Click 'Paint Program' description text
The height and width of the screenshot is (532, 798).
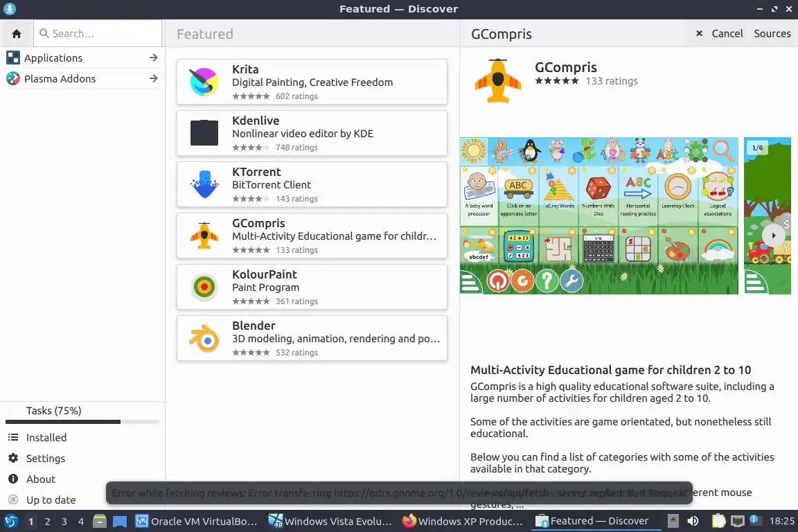[266, 287]
